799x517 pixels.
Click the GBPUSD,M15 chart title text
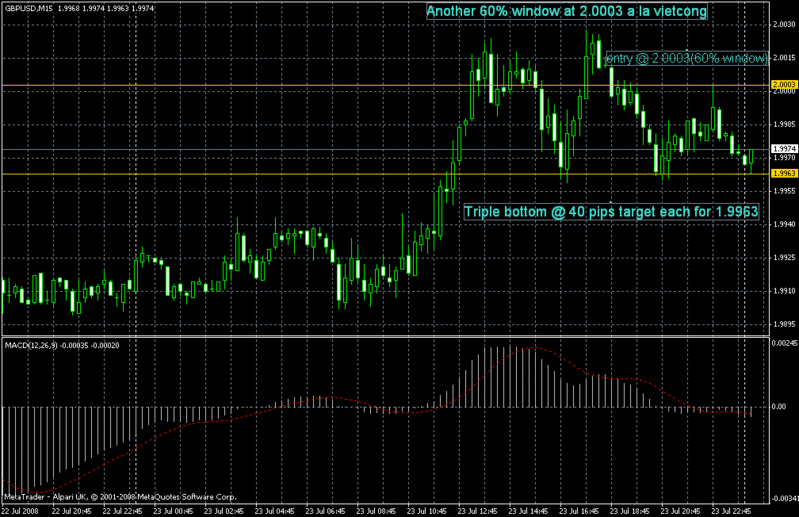click(x=30, y=10)
